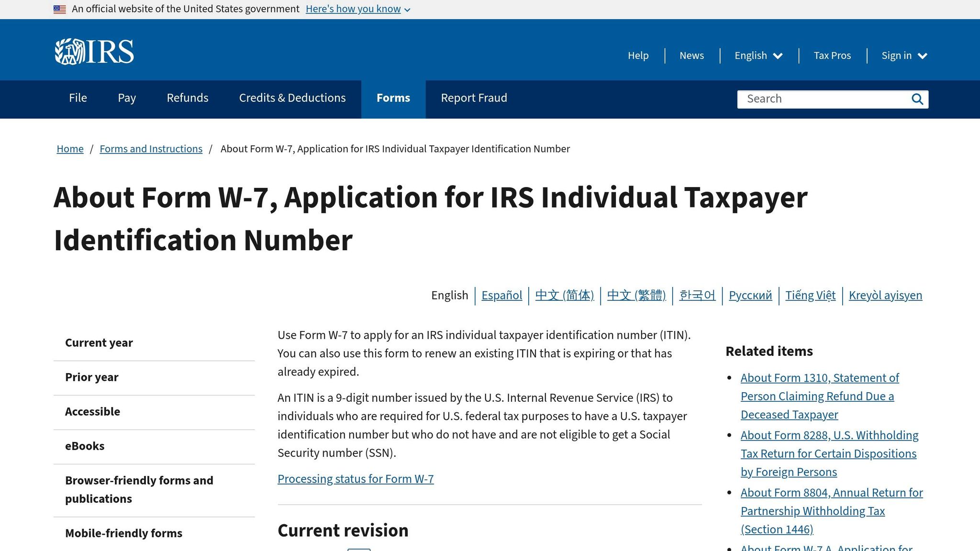Go to Home breadcrumb
Image resolution: width=980 pixels, height=551 pixels.
[x=70, y=149]
